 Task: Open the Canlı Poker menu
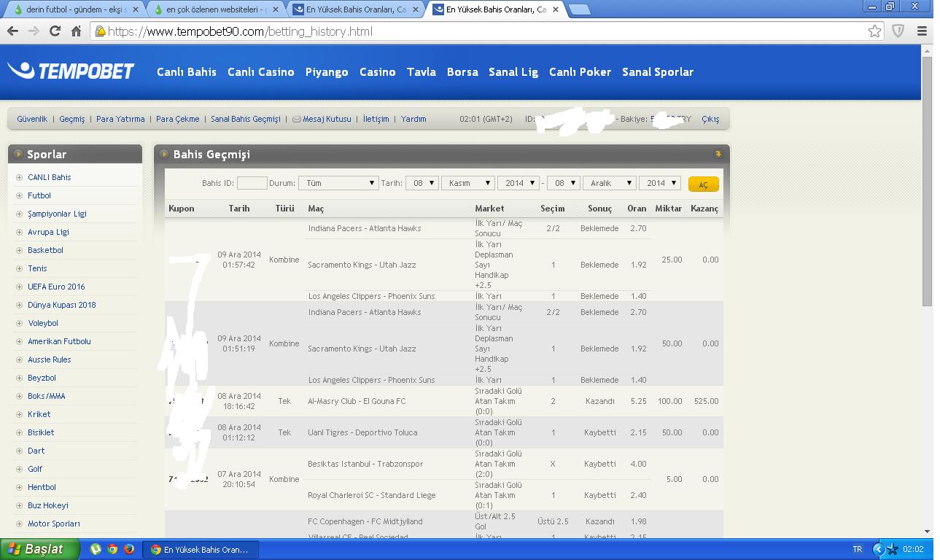point(580,71)
